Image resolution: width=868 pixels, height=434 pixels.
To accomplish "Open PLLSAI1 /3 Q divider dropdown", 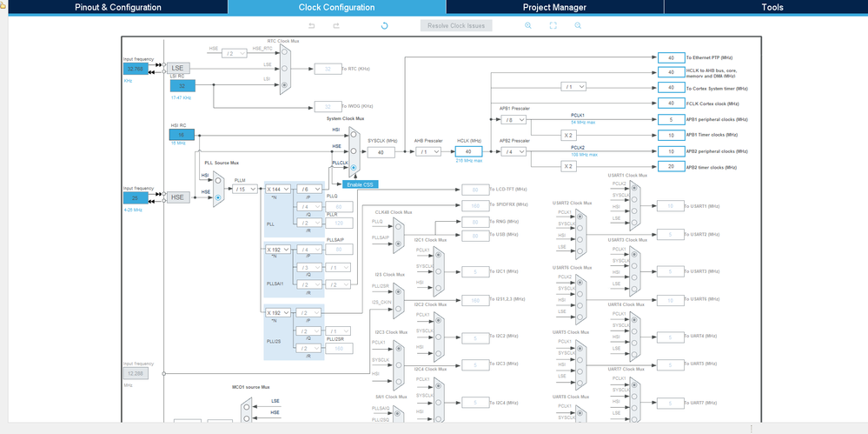I will tap(309, 268).
